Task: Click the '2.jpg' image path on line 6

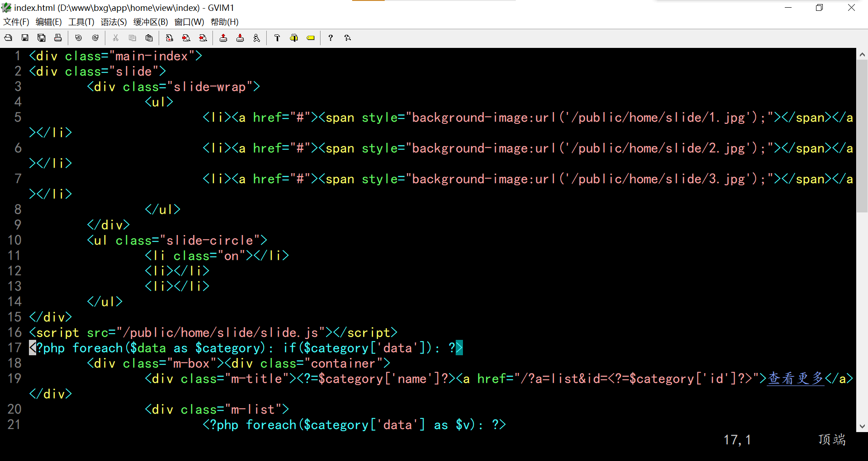Action: [x=727, y=148]
